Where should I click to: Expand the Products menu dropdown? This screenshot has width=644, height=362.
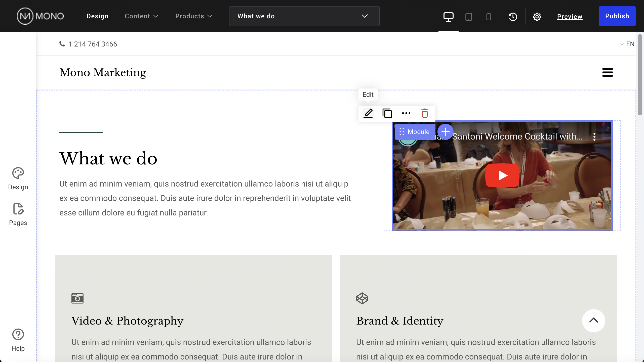pos(194,16)
